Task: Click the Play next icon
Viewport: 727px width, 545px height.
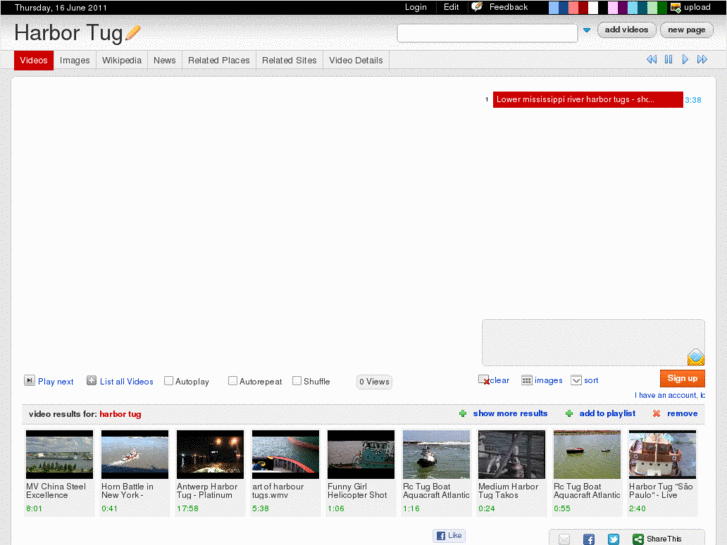Action: 29,381
